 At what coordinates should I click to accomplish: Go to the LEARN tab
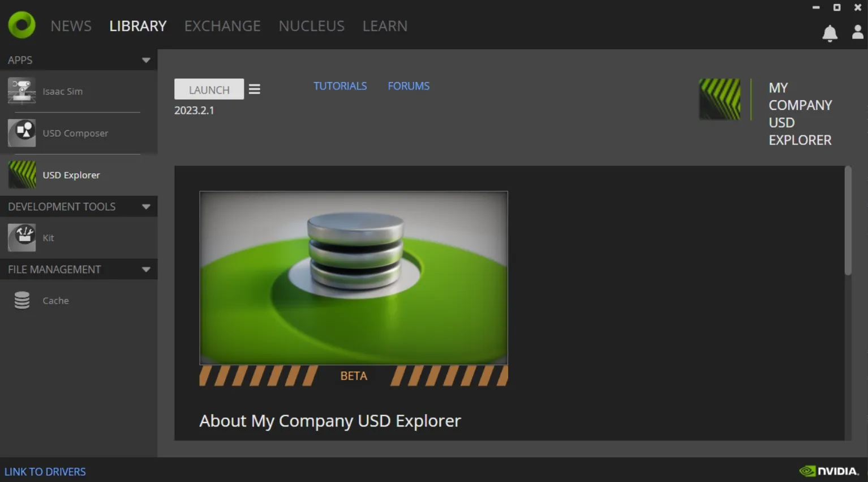(385, 26)
